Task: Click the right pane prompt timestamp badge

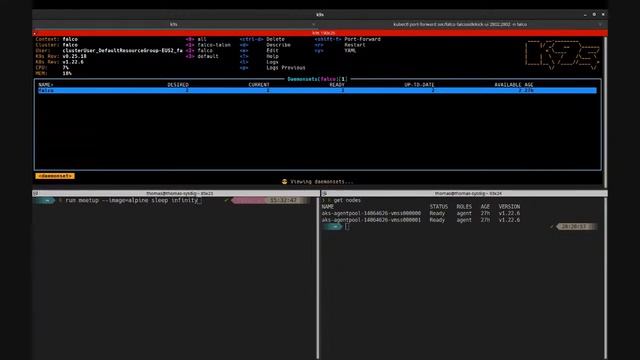Action: (576, 227)
